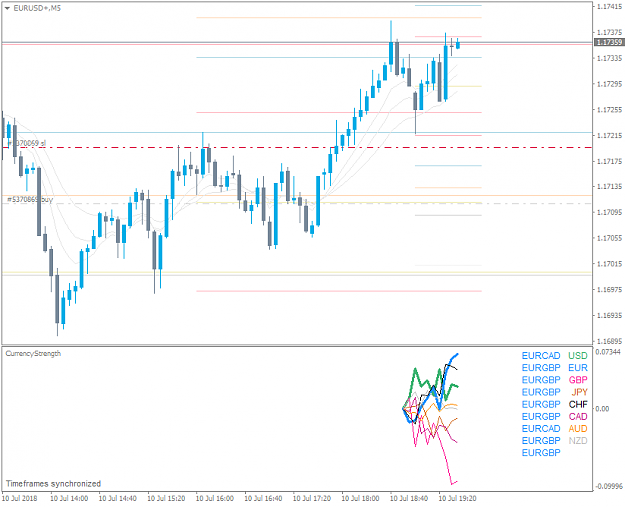Click the EURGBP pair beside CAD
This screenshot has width=625, height=507.
[x=541, y=417]
